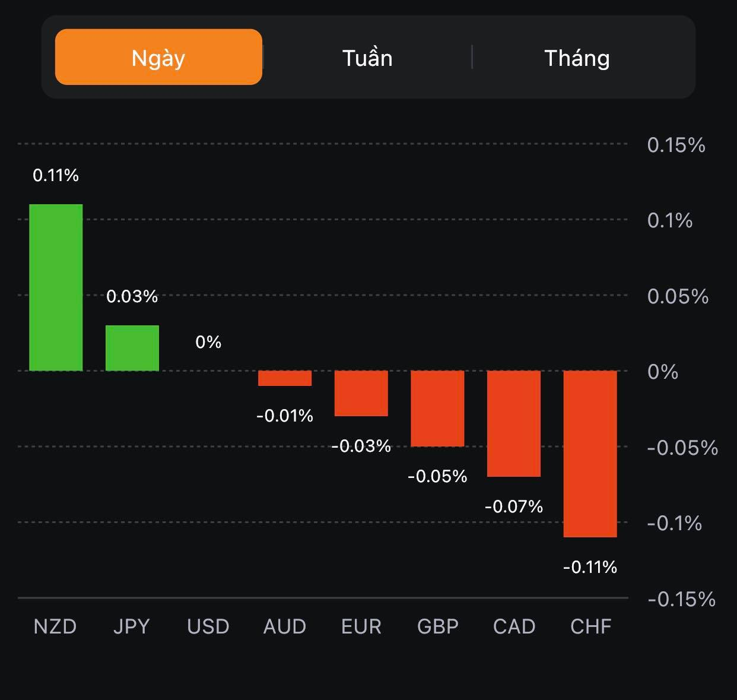Click the 0.11% value above NZD
Viewport: 737px width, 700px height.
tap(56, 175)
